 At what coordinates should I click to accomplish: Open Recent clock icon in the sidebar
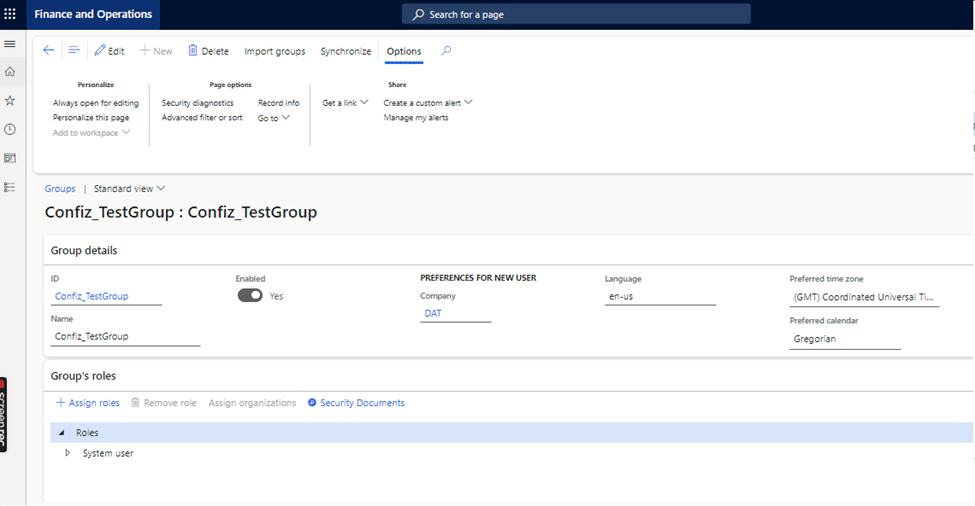pos(10,129)
